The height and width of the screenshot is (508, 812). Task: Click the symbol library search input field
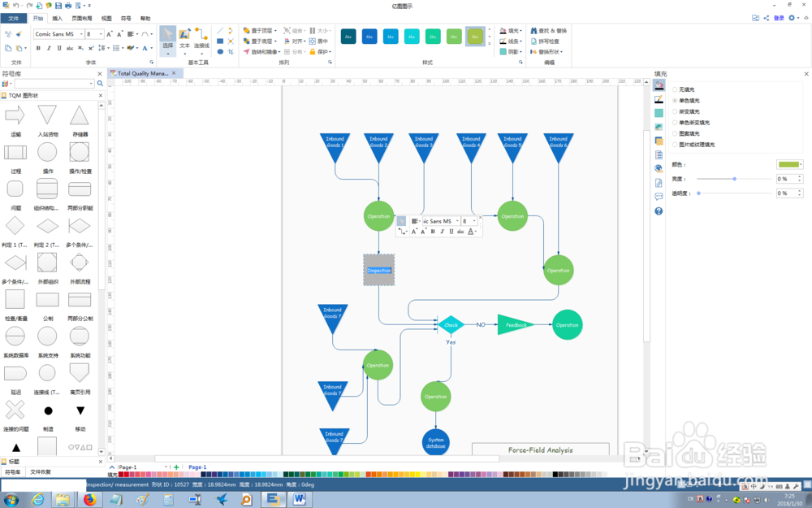coord(54,84)
